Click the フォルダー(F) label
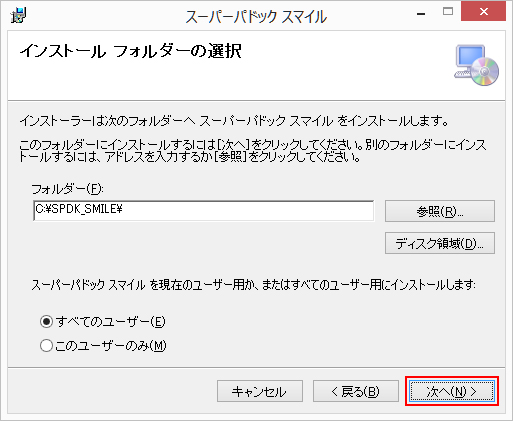The image size is (513, 421). click(x=68, y=189)
